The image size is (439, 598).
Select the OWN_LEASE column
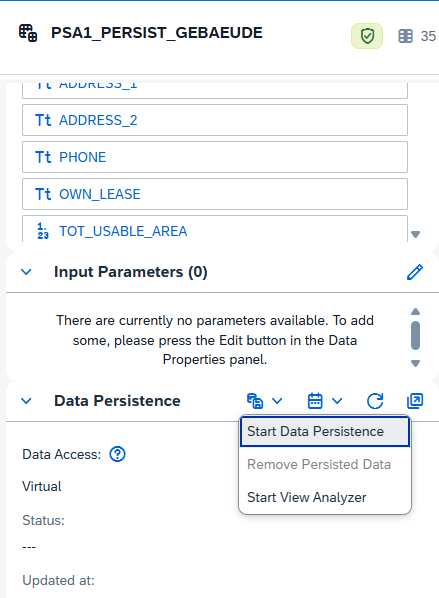click(x=215, y=194)
